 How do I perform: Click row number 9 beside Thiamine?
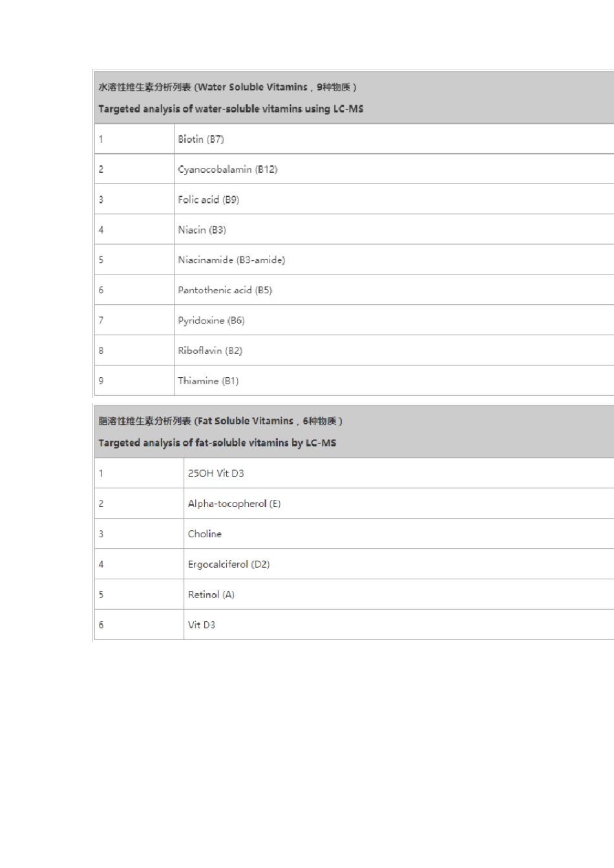pyautogui.click(x=101, y=381)
